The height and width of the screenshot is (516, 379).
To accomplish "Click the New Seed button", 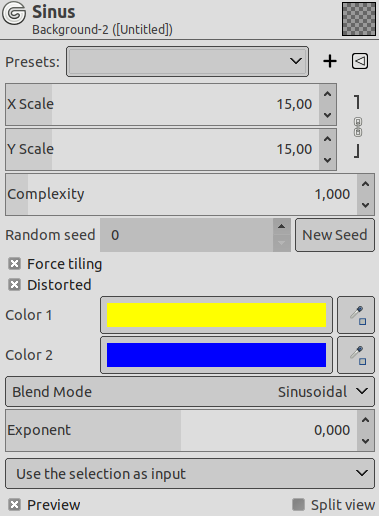I will click(335, 235).
